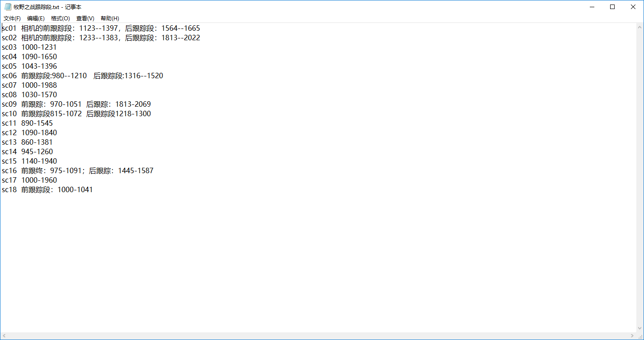Maximize the Notepad window
644x340 pixels.
click(x=612, y=7)
